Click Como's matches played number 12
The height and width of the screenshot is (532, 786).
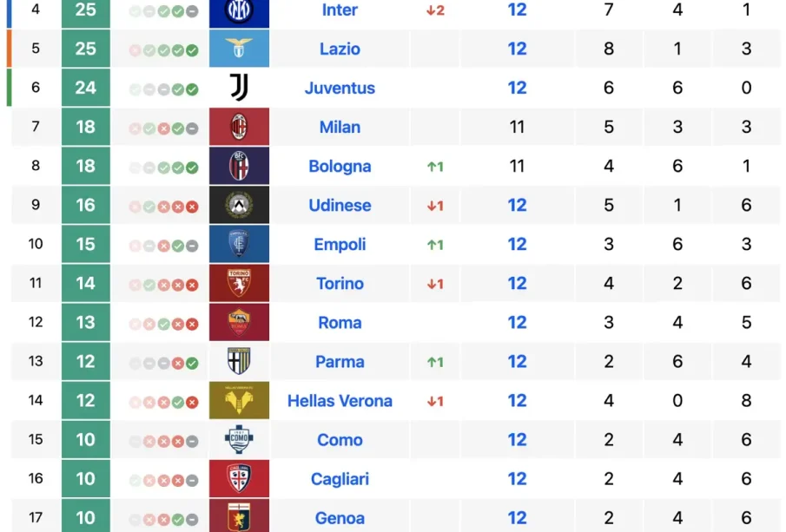click(x=518, y=440)
